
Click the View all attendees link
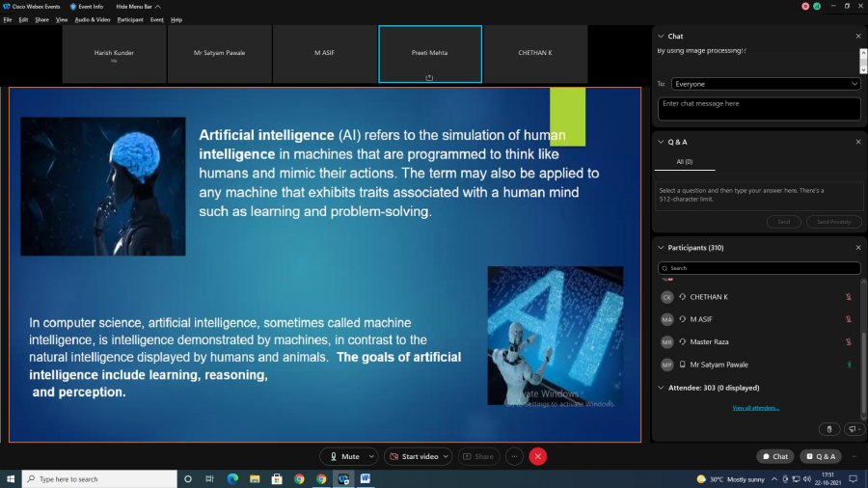click(x=755, y=408)
